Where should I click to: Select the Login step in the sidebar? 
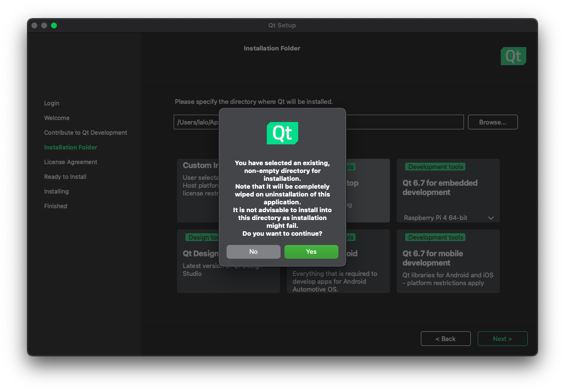click(x=51, y=103)
